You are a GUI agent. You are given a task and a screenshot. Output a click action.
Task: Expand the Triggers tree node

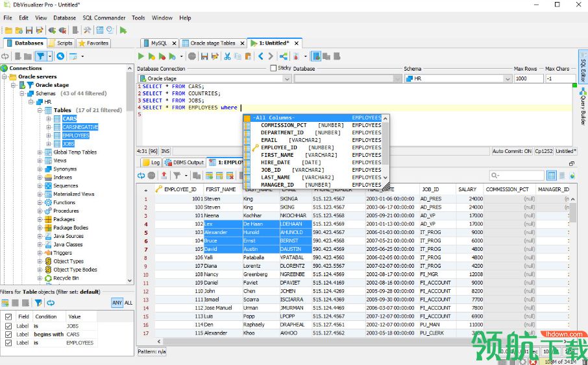40,253
